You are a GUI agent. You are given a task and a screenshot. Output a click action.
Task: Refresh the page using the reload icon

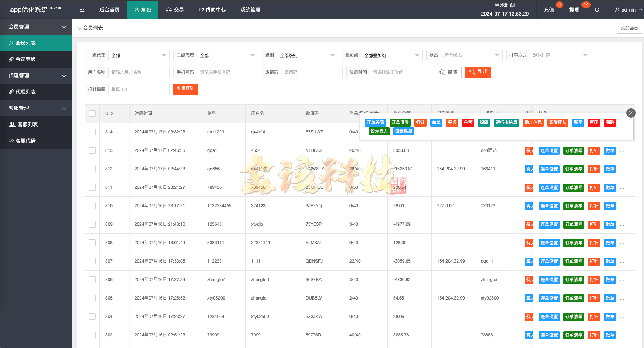(x=597, y=9)
